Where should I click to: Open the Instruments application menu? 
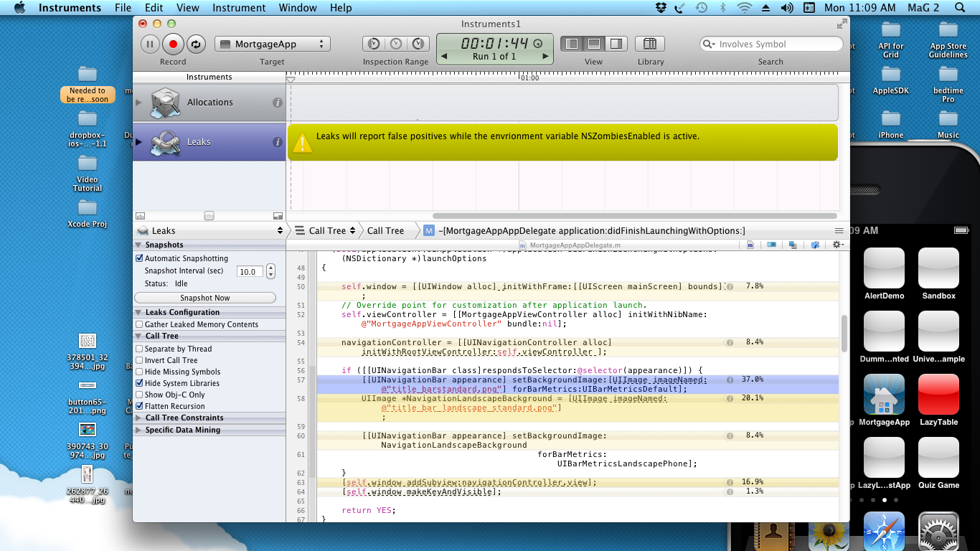click(x=70, y=8)
